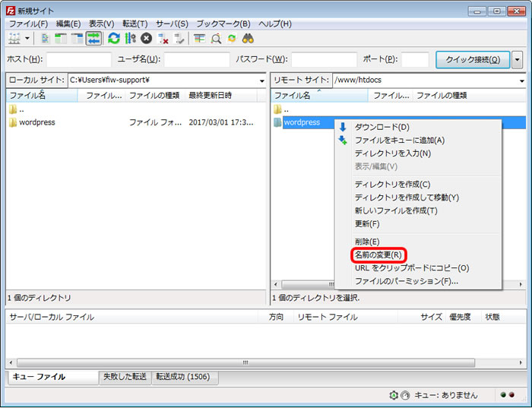This screenshot has height=408, width=532.
Task: Click the magnifier toolbar icon
Action: click(216, 38)
